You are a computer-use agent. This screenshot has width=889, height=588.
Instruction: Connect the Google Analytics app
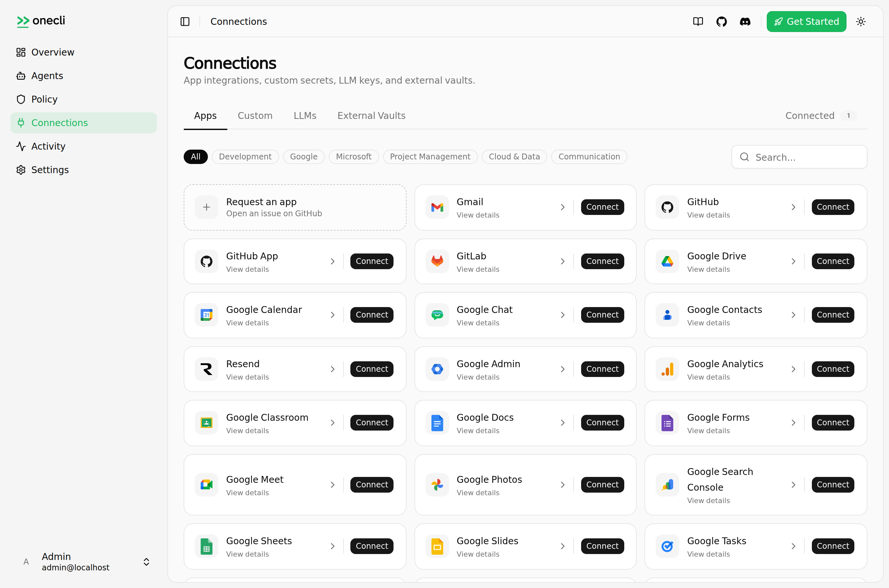[833, 369]
